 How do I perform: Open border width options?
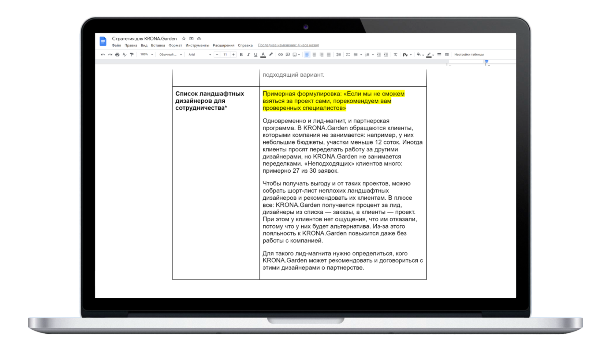click(x=439, y=55)
